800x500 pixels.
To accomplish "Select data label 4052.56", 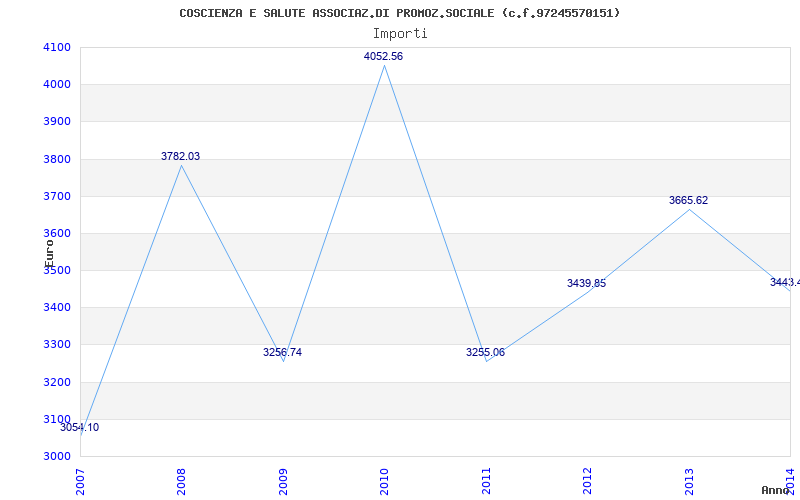I will [x=383, y=57].
